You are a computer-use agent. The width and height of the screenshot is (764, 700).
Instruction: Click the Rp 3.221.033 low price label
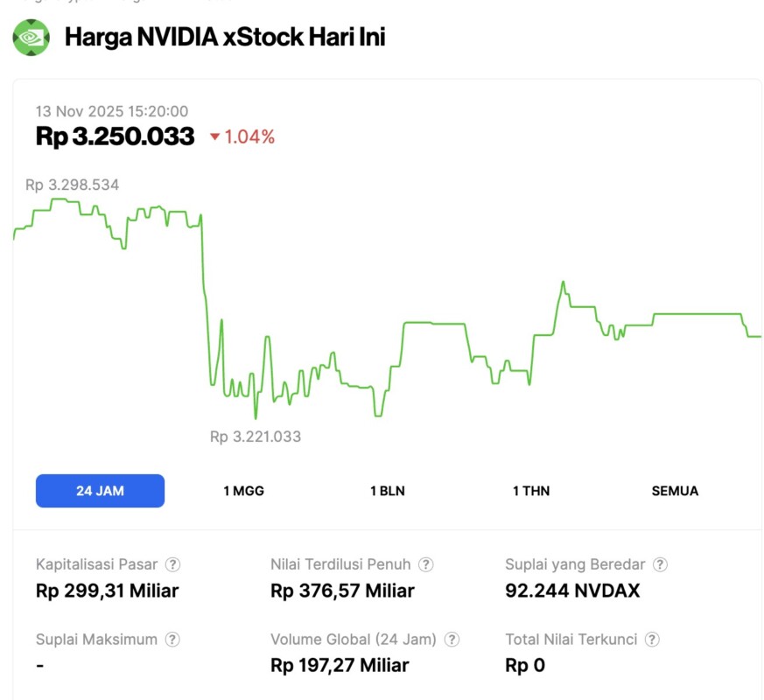[256, 436]
